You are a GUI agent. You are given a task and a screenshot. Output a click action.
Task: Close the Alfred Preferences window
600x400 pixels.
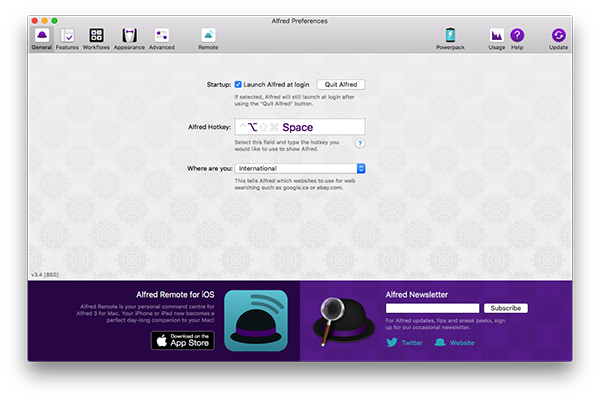tap(35, 21)
